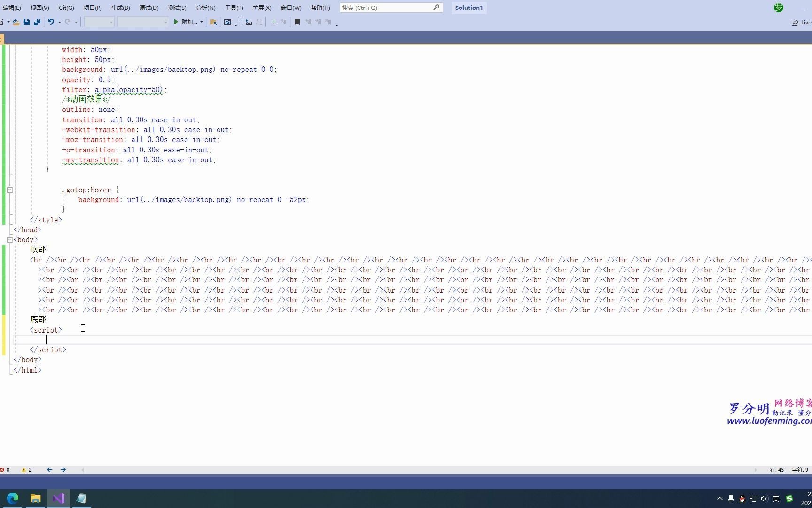Click the New Item toolbar dropdown arrow
Screen dimensions: 812x508
tap(8, 22)
